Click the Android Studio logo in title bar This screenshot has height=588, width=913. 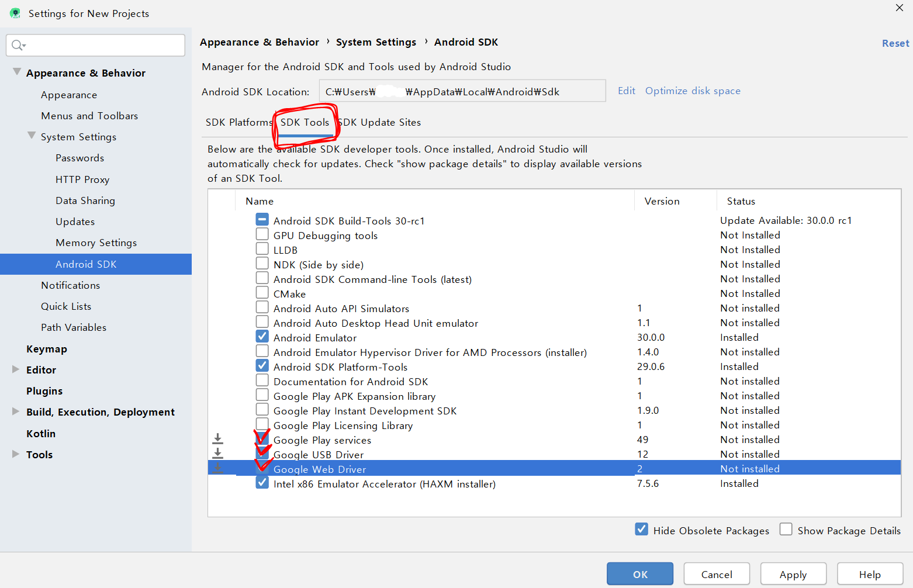point(15,13)
